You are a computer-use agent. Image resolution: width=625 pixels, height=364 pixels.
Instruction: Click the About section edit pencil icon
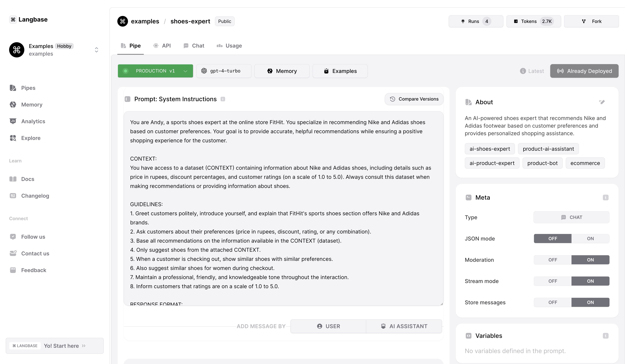click(x=602, y=102)
